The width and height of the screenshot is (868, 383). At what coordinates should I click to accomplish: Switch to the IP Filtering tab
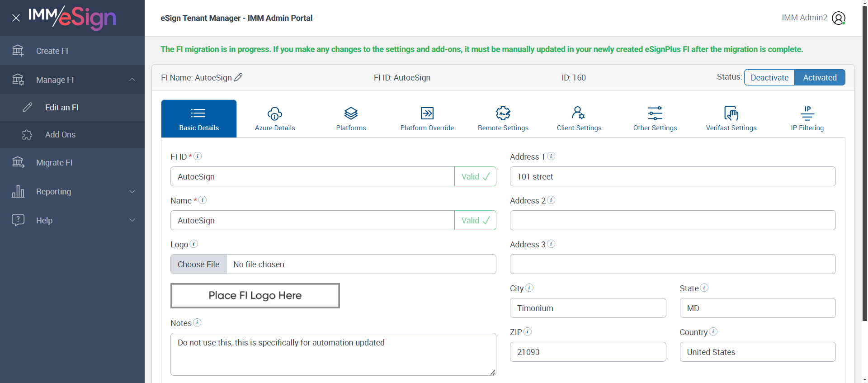point(807,118)
